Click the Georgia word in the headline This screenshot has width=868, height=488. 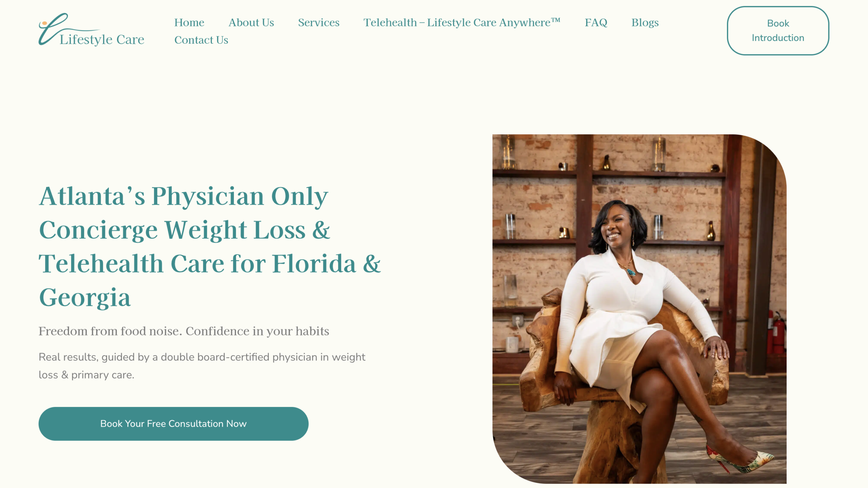coord(85,298)
